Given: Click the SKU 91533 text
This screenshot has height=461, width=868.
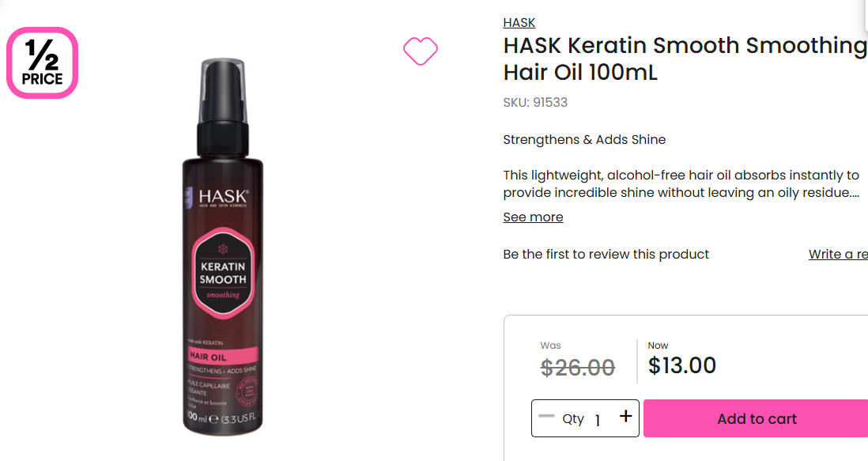Looking at the screenshot, I should click(x=534, y=102).
